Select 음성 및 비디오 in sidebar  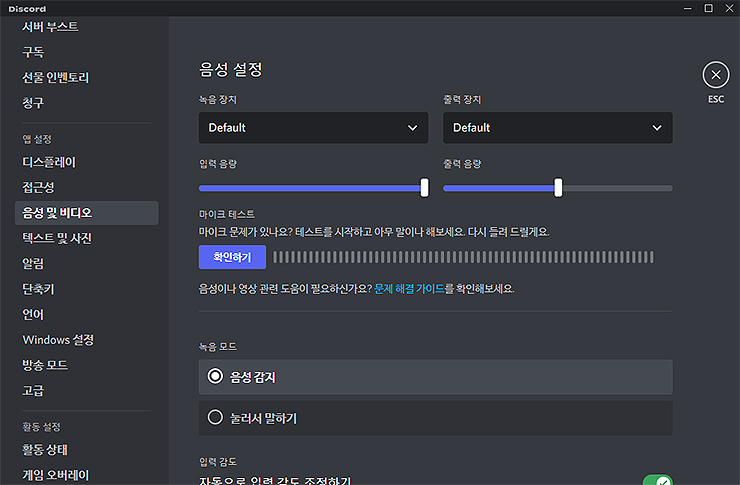(86, 213)
